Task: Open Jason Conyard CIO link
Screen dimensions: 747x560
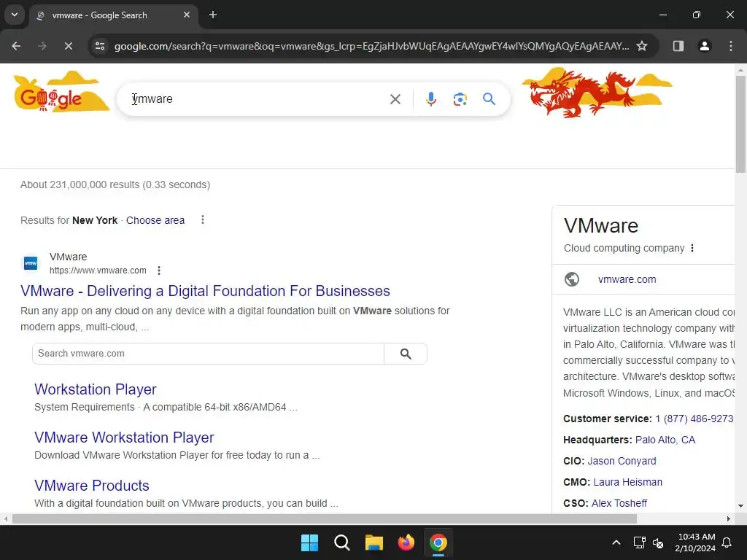Action: tap(622, 461)
